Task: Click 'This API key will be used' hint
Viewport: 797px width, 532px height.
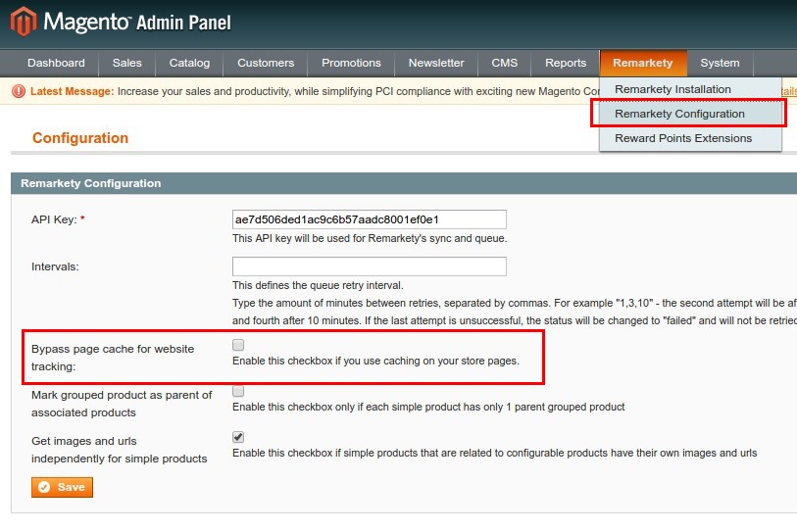Action: [x=370, y=238]
